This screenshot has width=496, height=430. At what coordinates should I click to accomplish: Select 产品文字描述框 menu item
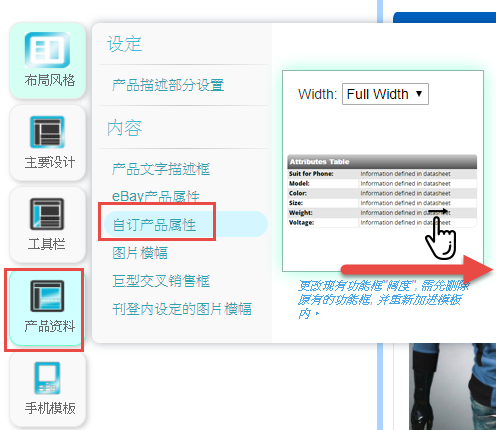(161, 169)
